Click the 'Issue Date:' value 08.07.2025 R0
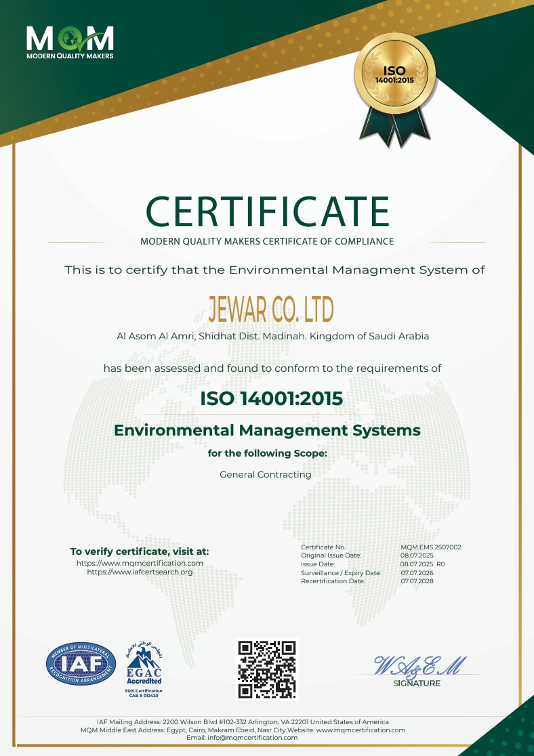The height and width of the screenshot is (756, 534). 423,564
